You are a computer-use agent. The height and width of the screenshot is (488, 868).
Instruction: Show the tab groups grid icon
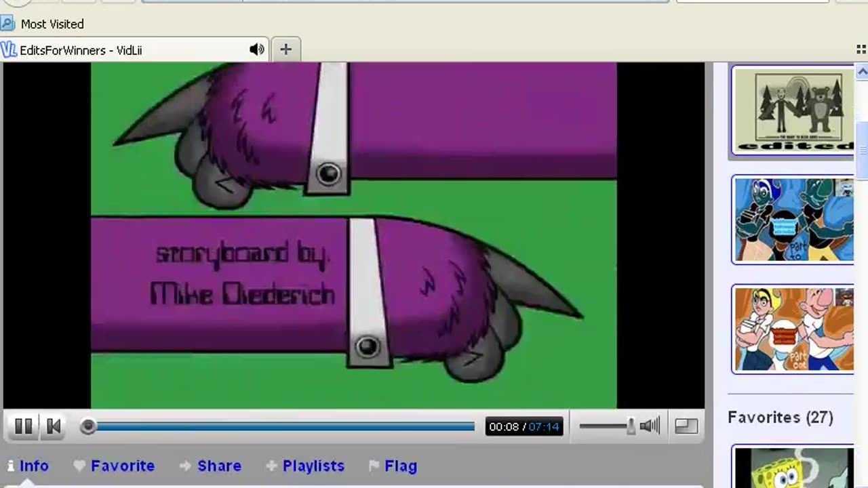click(861, 49)
